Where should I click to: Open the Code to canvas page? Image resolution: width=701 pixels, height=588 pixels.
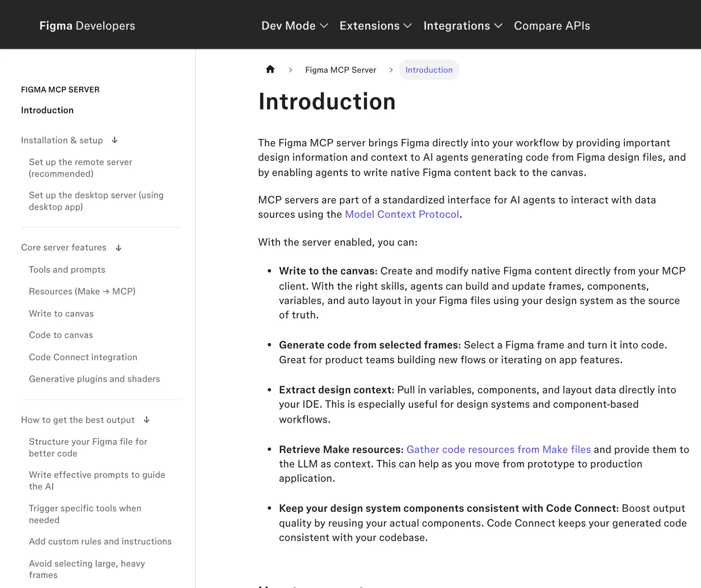[x=61, y=335]
